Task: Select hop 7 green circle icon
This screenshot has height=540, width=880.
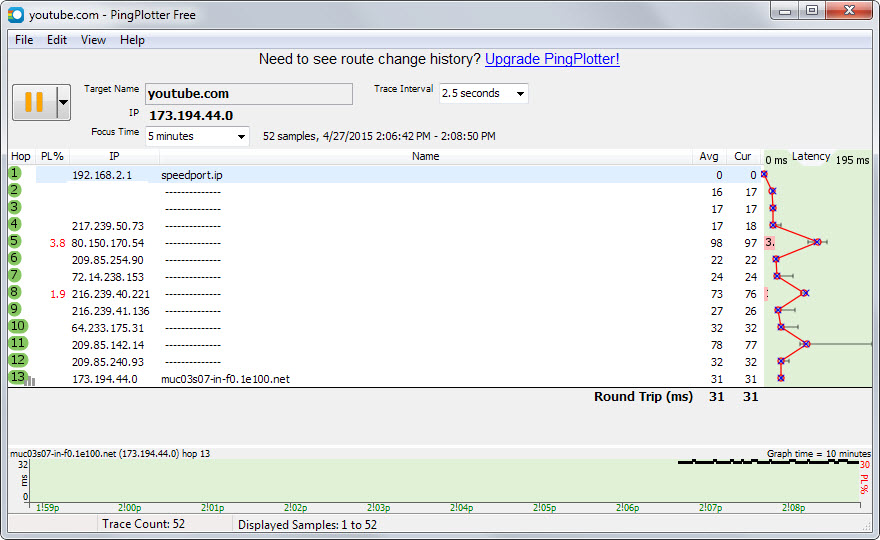Action: pyautogui.click(x=15, y=275)
